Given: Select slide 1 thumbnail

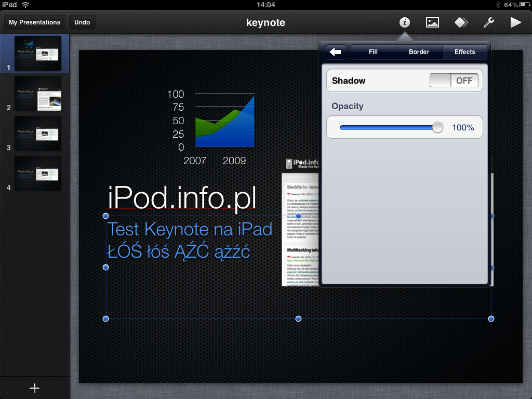Looking at the screenshot, I should point(38,54).
